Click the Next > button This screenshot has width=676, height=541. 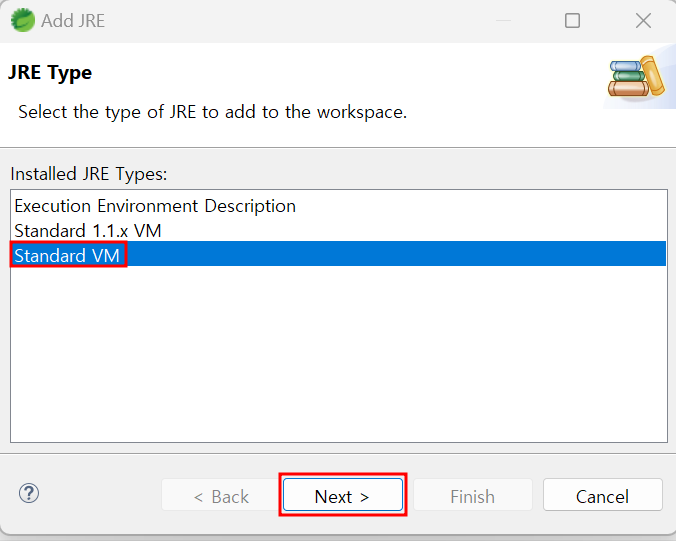pos(343,494)
